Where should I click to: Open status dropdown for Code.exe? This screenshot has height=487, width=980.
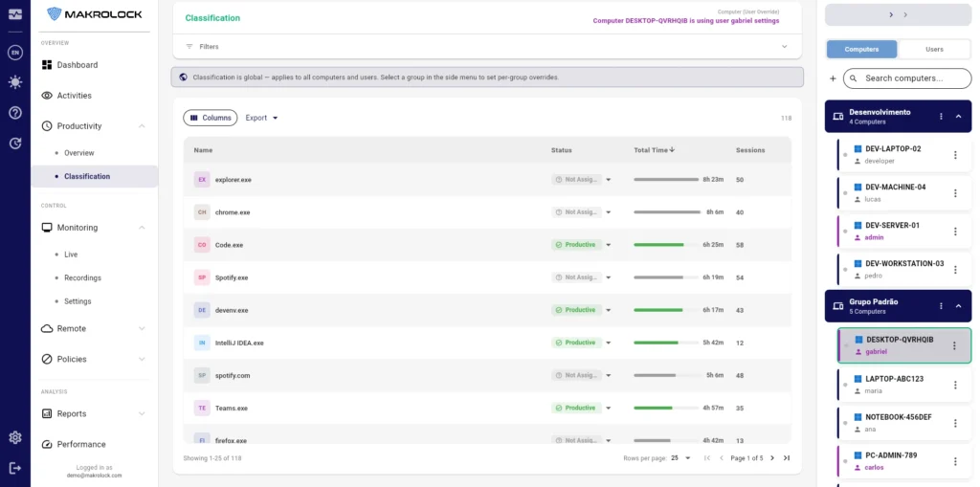[608, 245]
